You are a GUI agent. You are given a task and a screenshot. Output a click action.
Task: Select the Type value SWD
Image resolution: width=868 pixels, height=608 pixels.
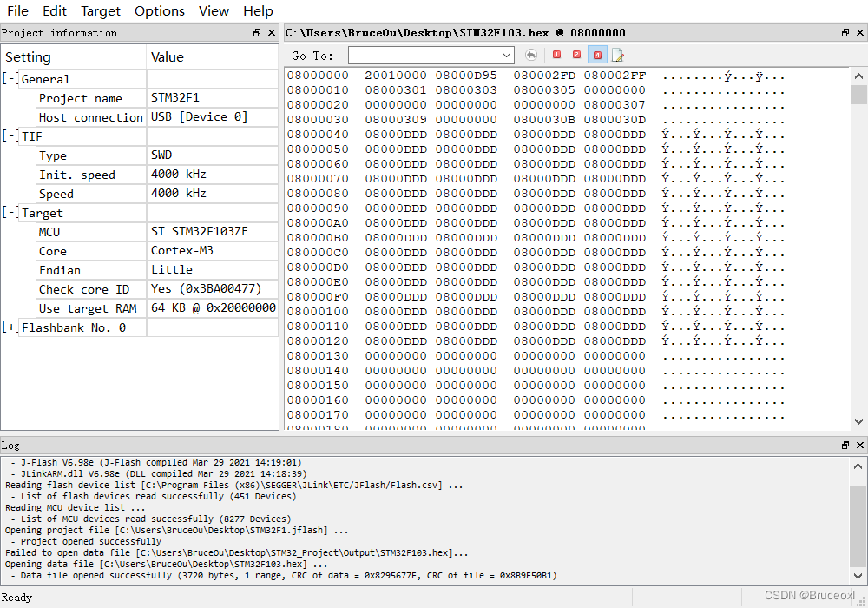tap(161, 155)
